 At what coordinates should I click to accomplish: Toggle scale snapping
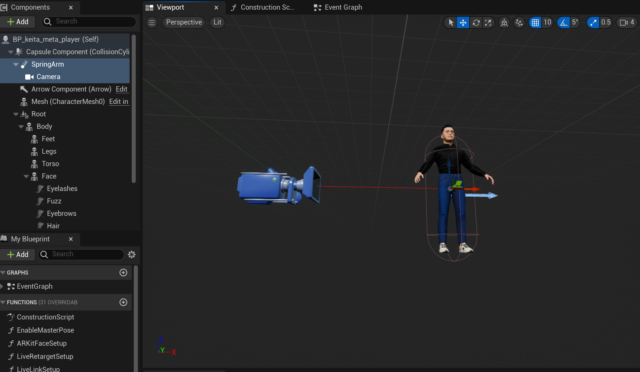(x=593, y=22)
